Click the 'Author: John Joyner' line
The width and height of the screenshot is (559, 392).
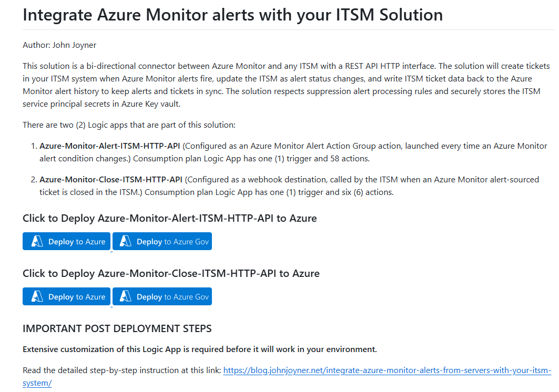59,45
